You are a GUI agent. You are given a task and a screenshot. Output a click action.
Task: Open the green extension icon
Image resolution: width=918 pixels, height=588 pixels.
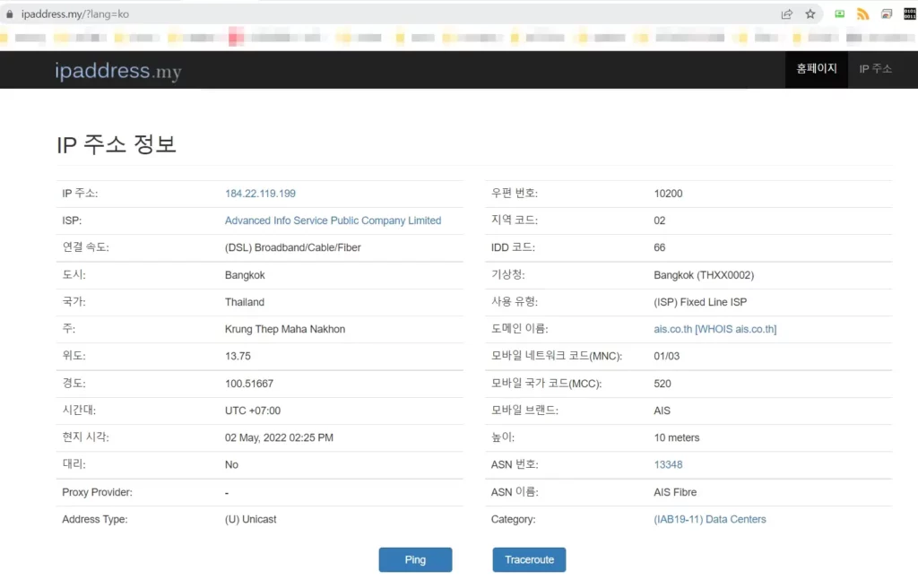[x=839, y=14]
